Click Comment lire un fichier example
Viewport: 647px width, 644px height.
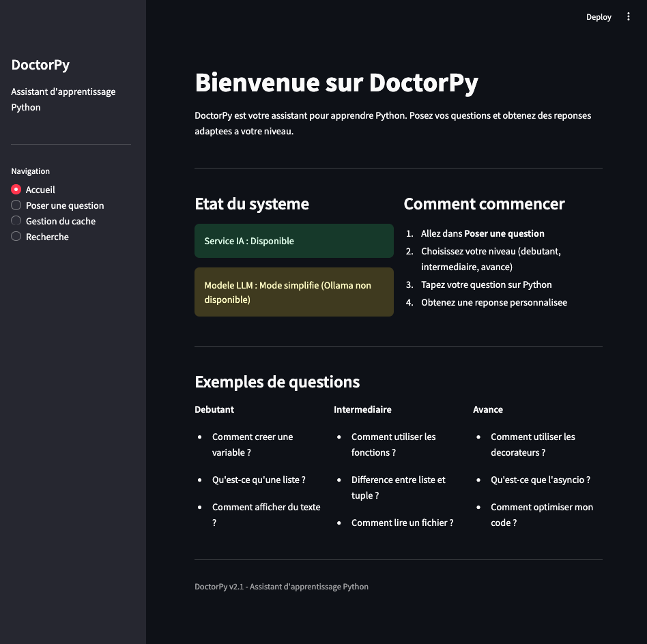tap(402, 523)
